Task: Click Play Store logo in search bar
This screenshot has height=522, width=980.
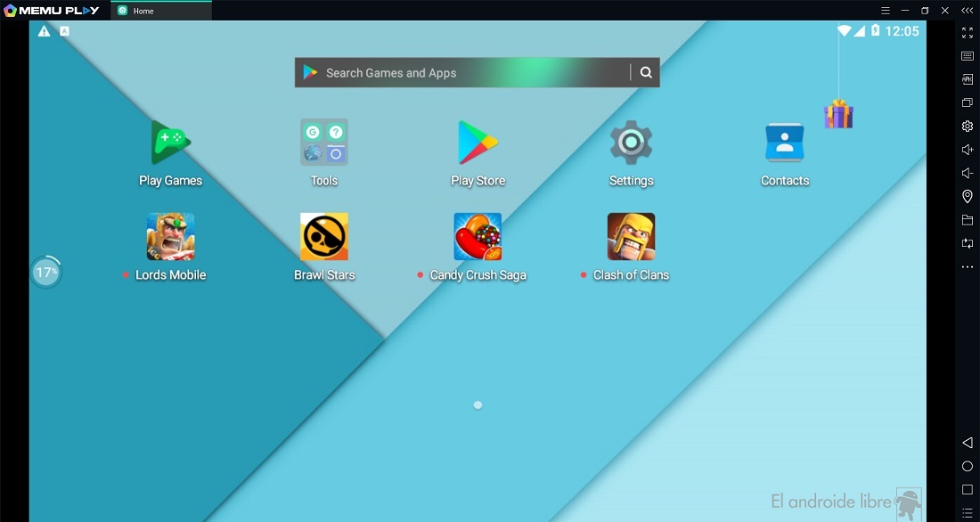Action: 310,72
